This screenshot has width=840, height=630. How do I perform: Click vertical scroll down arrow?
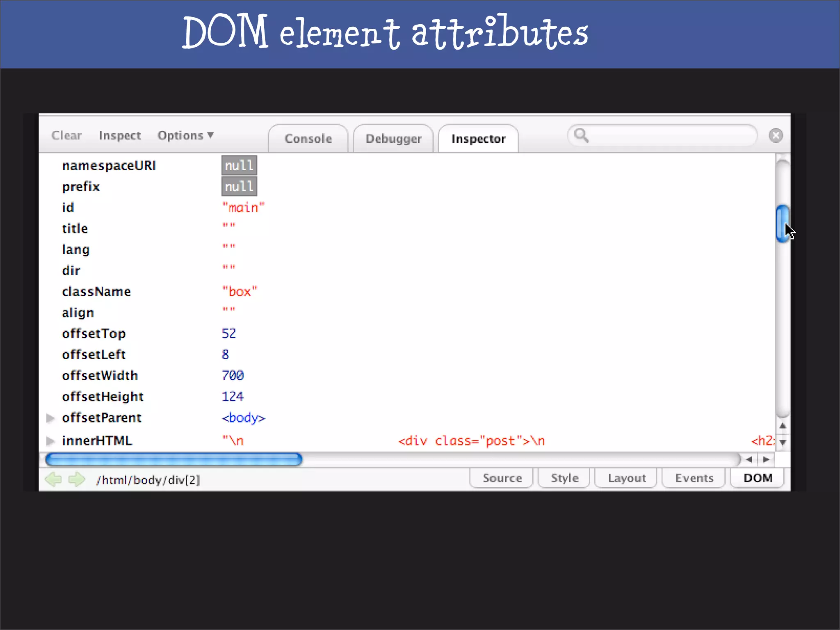[x=783, y=443]
